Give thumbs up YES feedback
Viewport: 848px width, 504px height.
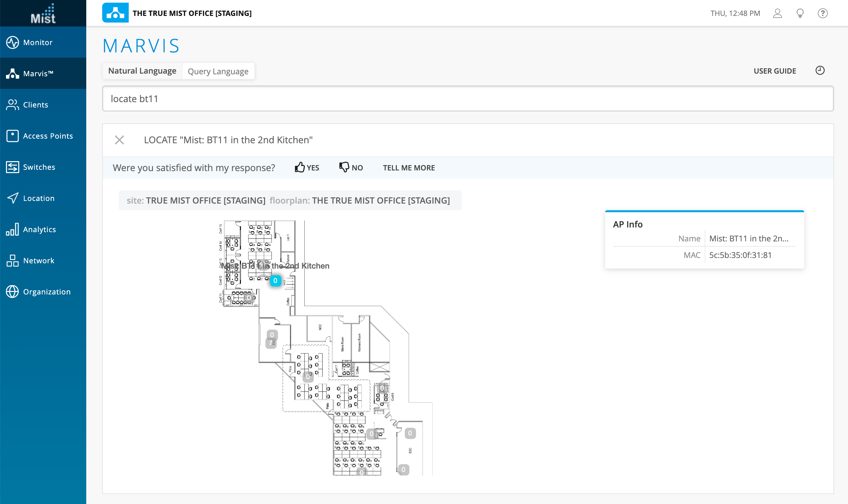tap(307, 167)
